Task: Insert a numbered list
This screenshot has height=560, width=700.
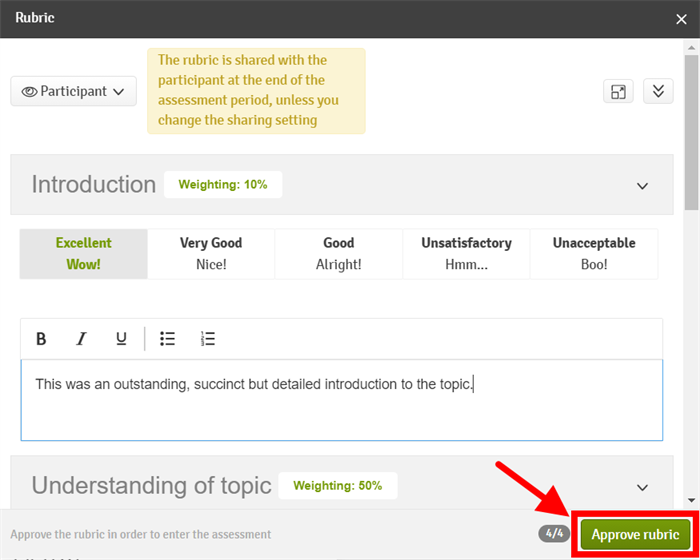Action: 208,339
